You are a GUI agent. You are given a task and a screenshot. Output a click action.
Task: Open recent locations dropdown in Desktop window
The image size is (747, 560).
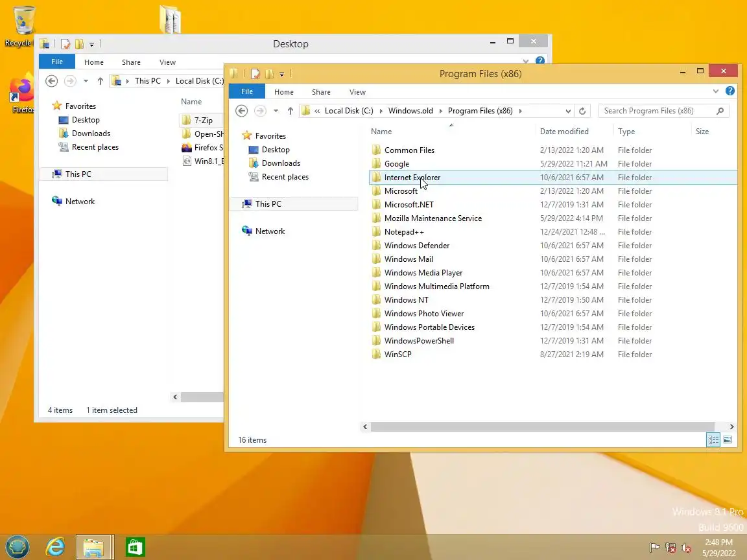coord(86,81)
